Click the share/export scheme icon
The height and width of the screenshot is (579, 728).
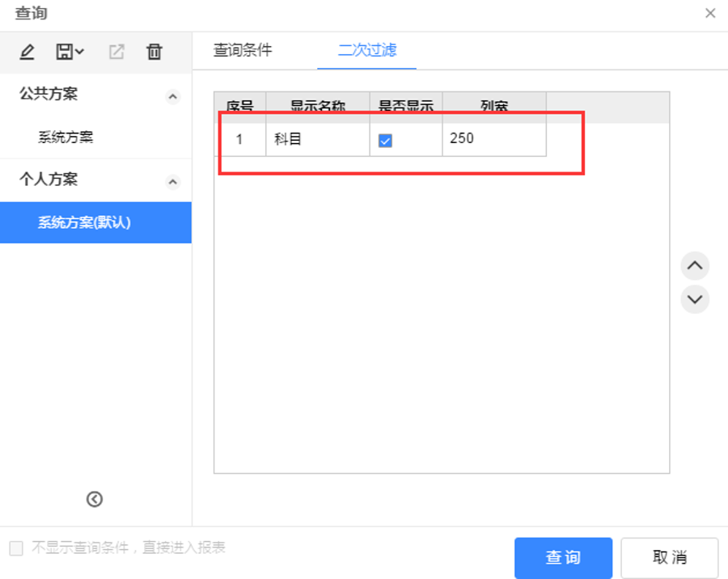[x=116, y=53]
